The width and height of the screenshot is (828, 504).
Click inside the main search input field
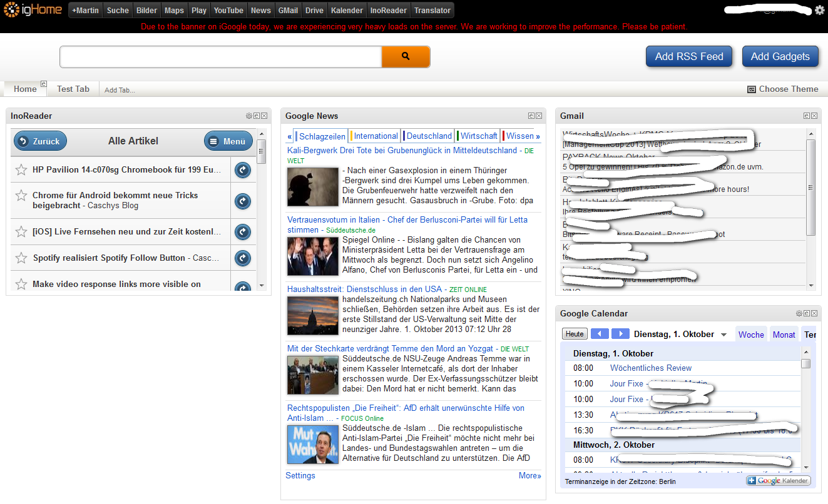click(x=219, y=56)
